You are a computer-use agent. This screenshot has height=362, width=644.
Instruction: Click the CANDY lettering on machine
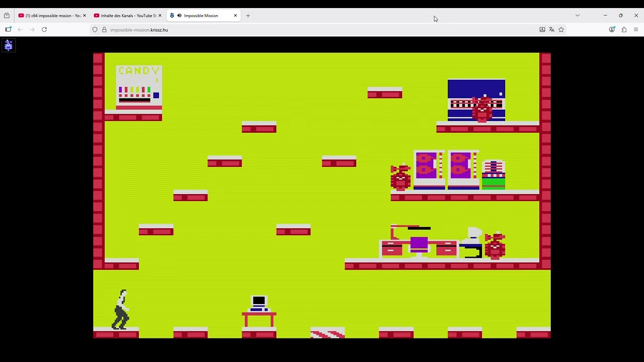pos(139,71)
